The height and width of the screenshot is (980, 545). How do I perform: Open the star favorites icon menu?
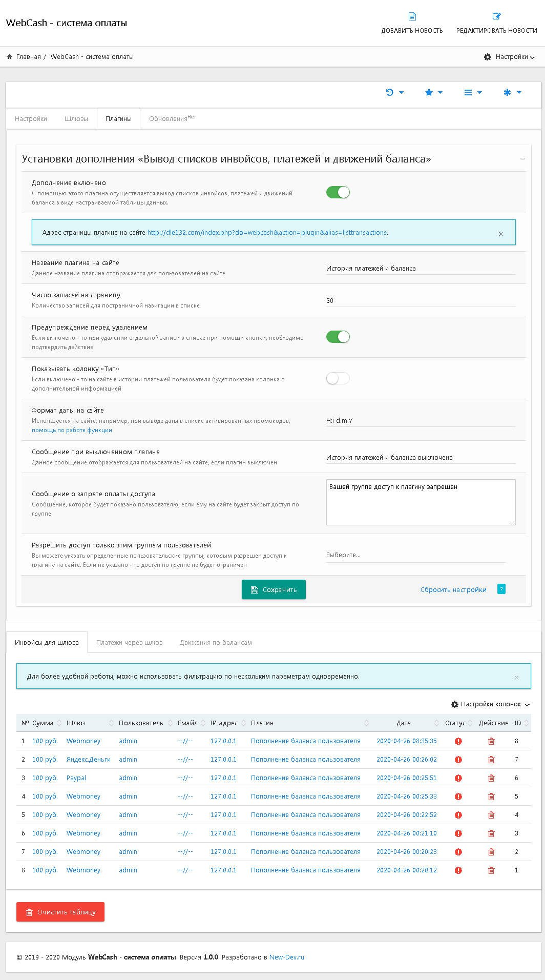[x=433, y=92]
